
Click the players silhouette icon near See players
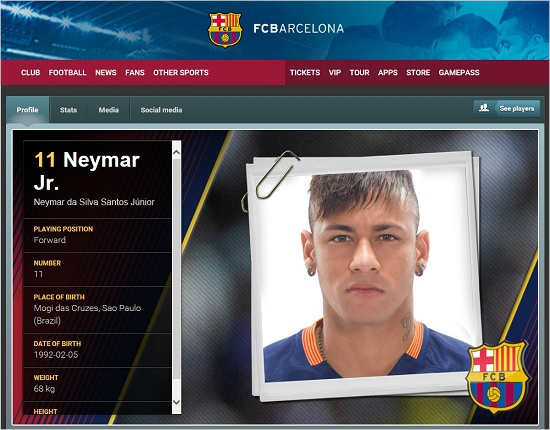coord(484,108)
